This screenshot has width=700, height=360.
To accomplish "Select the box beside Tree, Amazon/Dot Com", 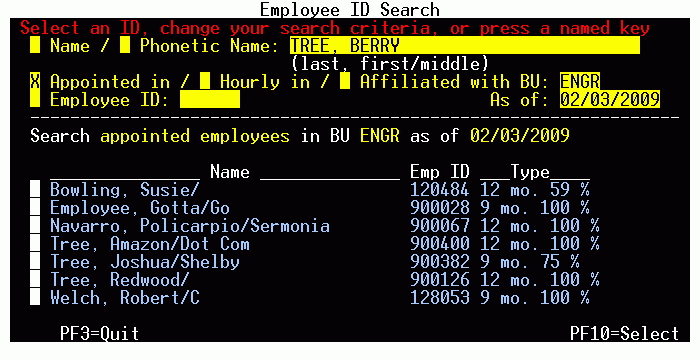I will coord(35,243).
